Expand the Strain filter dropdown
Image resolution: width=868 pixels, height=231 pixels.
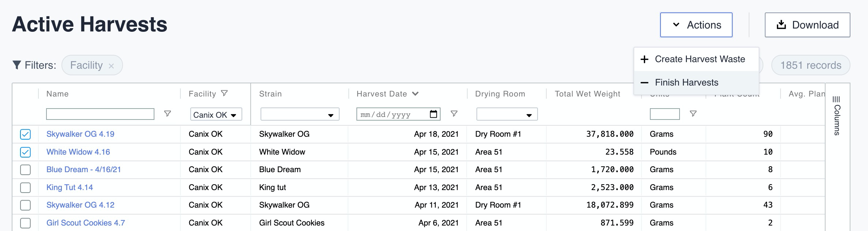(300, 114)
